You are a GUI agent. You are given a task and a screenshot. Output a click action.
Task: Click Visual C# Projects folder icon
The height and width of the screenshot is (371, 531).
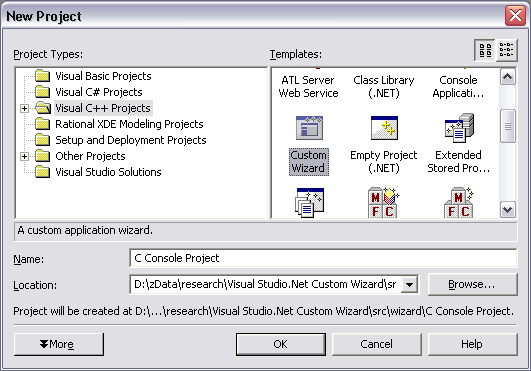coord(43,92)
